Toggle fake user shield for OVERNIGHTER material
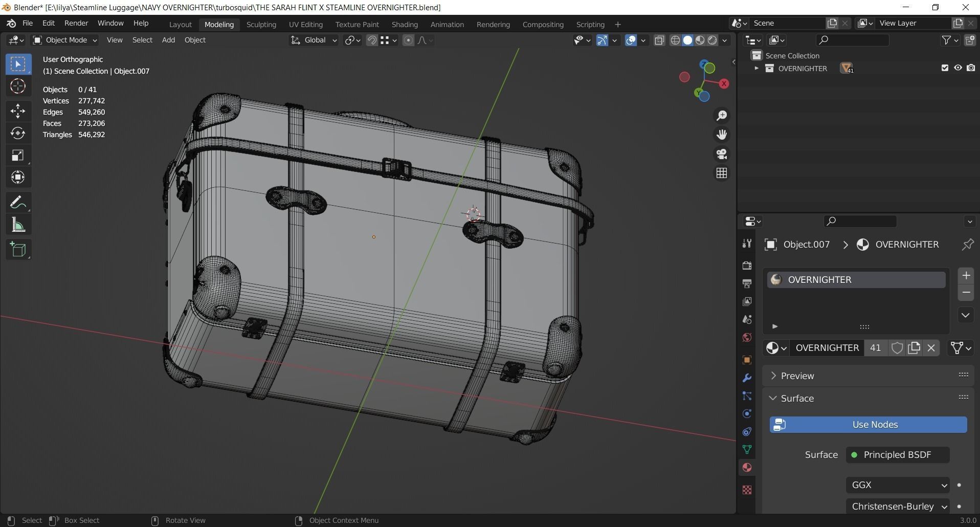This screenshot has width=980, height=527. coord(897,348)
